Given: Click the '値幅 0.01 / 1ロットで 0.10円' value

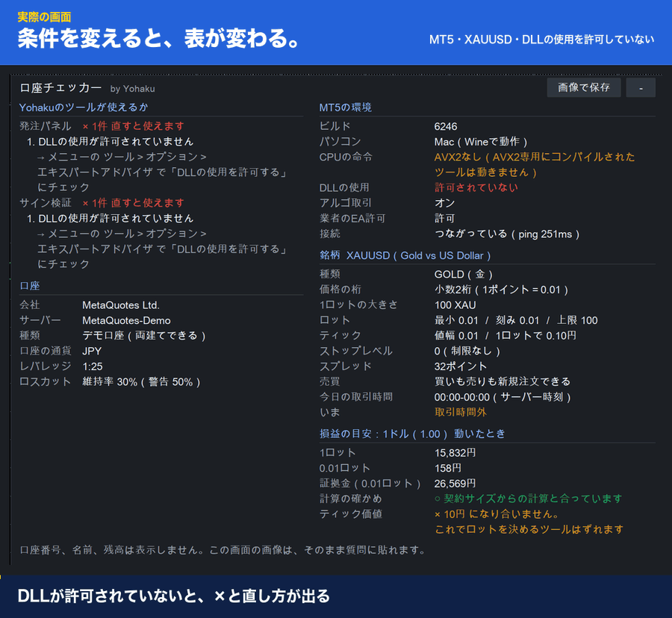Looking at the screenshot, I should point(505,335).
